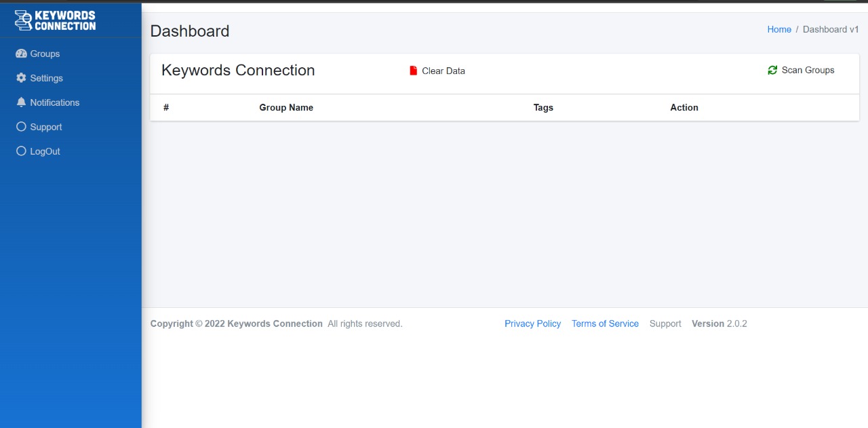Click the Support circle icon
The image size is (868, 428).
click(x=21, y=127)
